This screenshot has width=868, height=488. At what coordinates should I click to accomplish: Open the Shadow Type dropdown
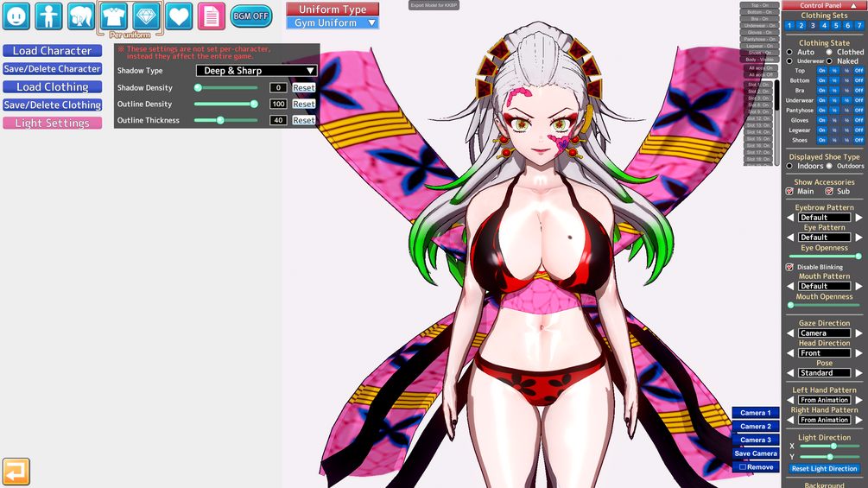257,70
